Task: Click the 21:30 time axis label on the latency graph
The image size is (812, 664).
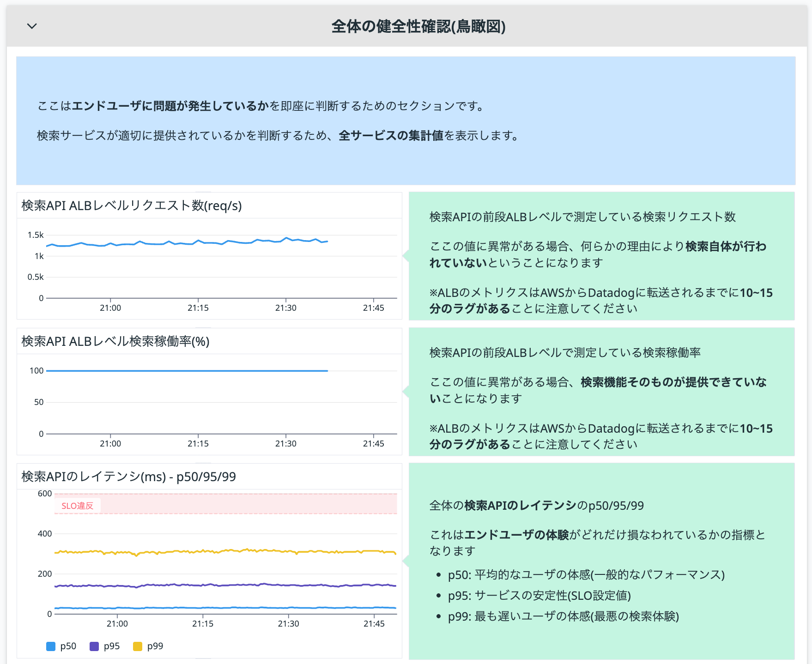Action: click(288, 623)
